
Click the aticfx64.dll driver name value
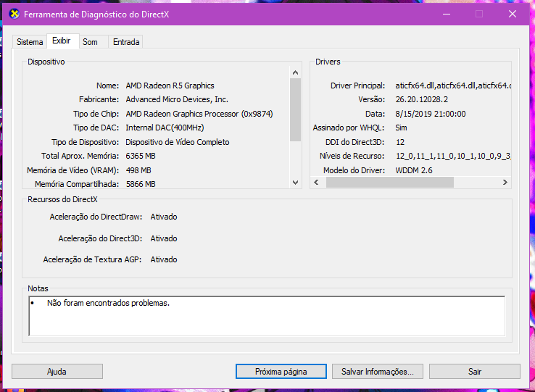(x=453, y=86)
